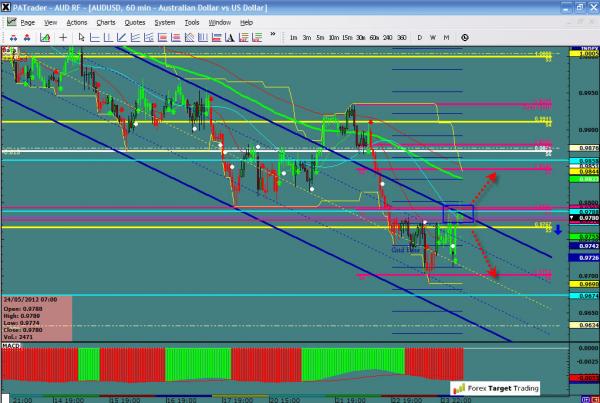Open the Charts menu
Viewport: 600px width, 403px height.
[106, 22]
